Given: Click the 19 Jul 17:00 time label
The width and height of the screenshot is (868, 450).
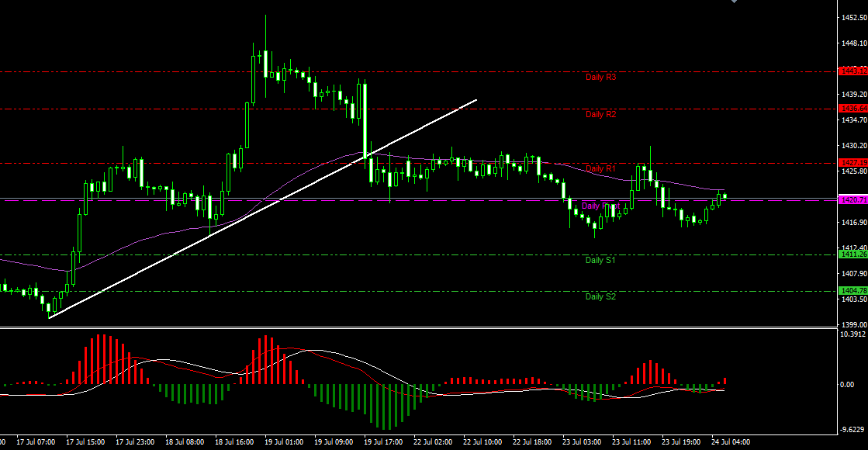Looking at the screenshot, I should click(x=383, y=442).
